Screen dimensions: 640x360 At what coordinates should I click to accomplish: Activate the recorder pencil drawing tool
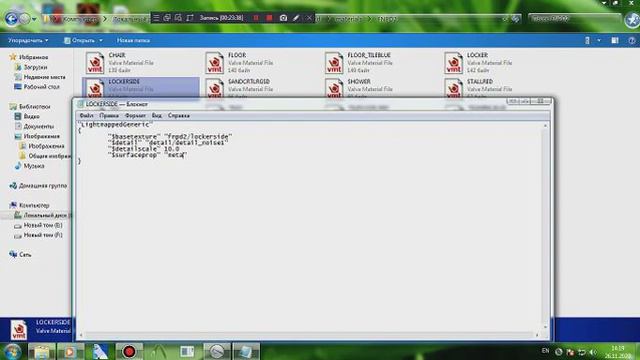point(296,18)
